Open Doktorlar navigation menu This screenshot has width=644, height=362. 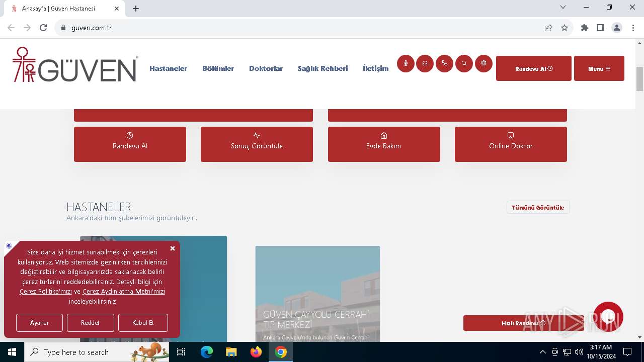pyautogui.click(x=266, y=68)
